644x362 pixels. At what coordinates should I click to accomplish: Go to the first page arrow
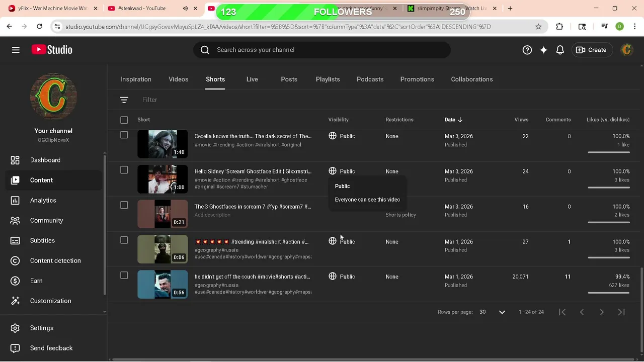[562, 312]
